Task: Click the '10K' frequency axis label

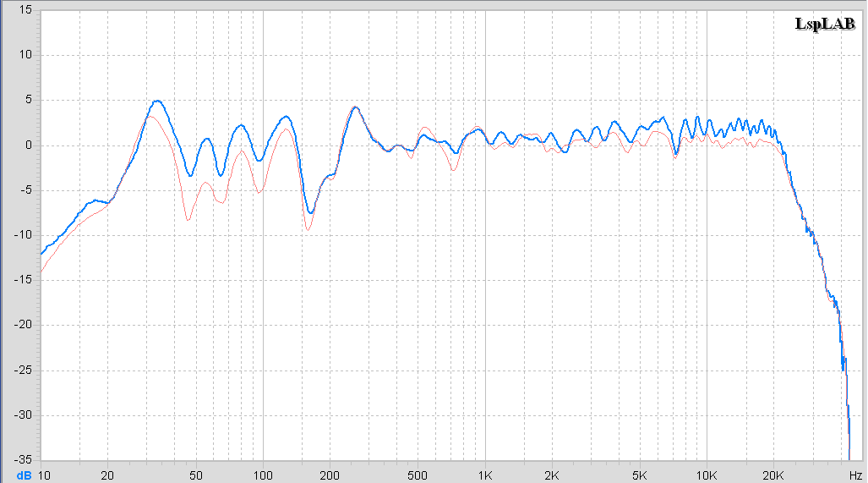Action: pyautogui.click(x=707, y=475)
